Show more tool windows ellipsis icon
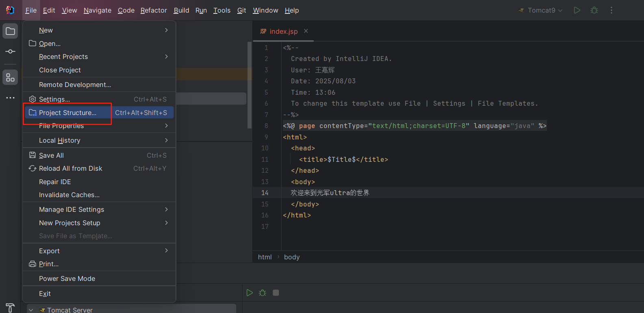644x313 pixels. (10, 98)
